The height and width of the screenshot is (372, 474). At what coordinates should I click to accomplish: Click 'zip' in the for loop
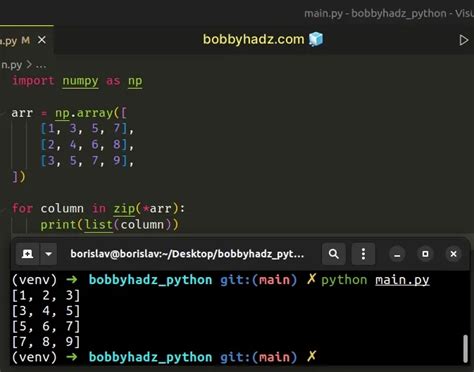[124, 209]
